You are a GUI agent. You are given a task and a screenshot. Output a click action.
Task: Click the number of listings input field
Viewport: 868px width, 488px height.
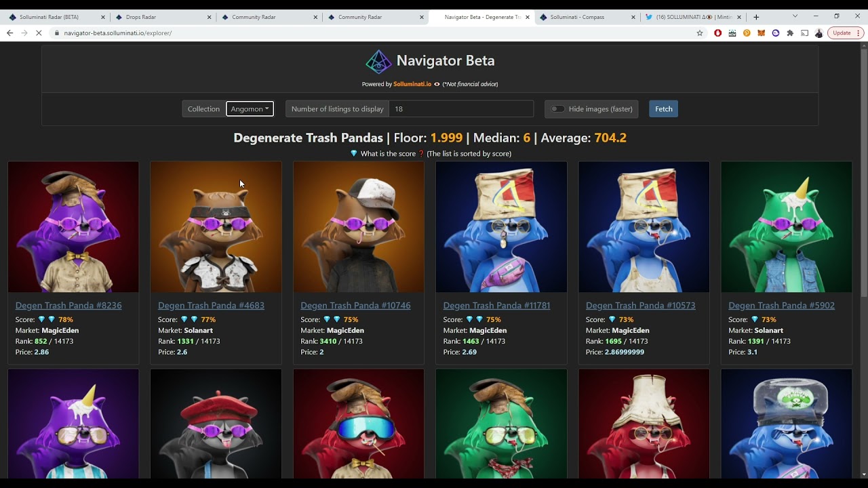[x=461, y=109]
